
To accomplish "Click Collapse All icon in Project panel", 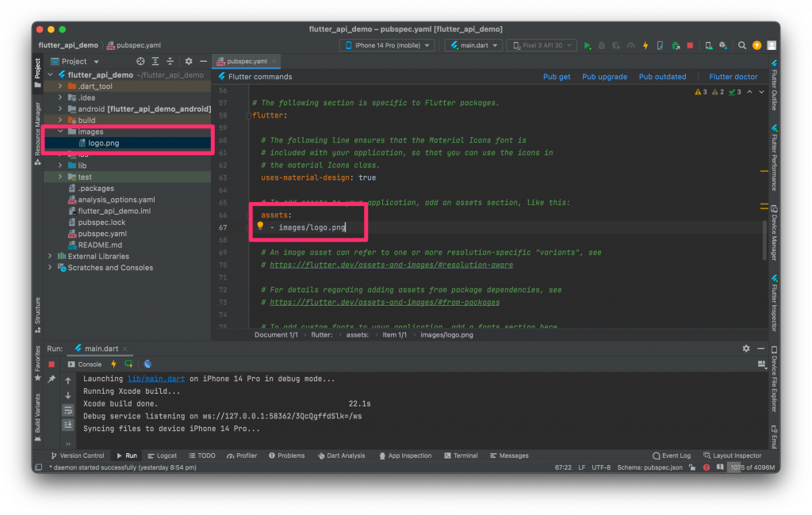I will (170, 61).
